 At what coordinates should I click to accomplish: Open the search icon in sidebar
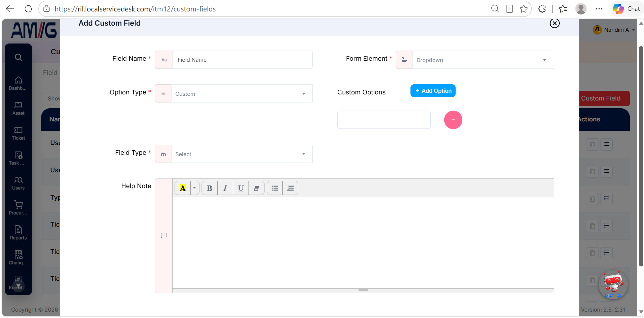(x=19, y=57)
